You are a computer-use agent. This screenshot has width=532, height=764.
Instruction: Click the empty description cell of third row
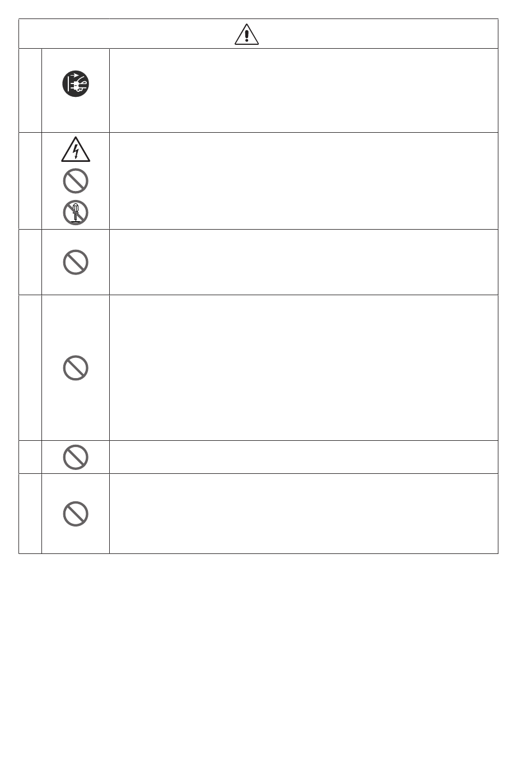[304, 262]
